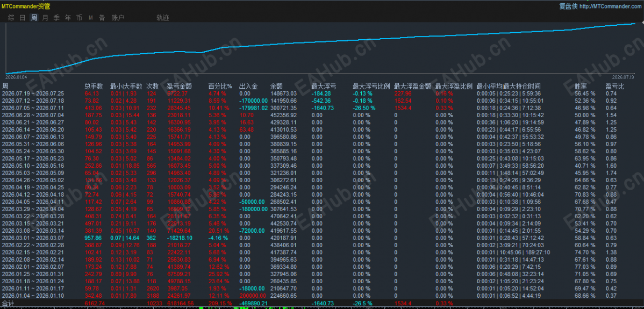
Task: Click the 71429.64 profit cell
Action: point(179,231)
